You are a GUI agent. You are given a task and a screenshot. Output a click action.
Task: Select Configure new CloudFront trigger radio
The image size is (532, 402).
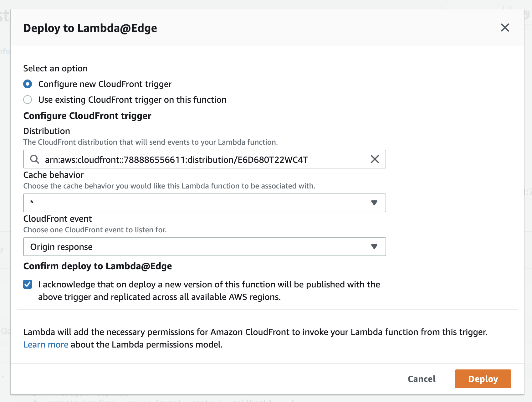coord(28,84)
